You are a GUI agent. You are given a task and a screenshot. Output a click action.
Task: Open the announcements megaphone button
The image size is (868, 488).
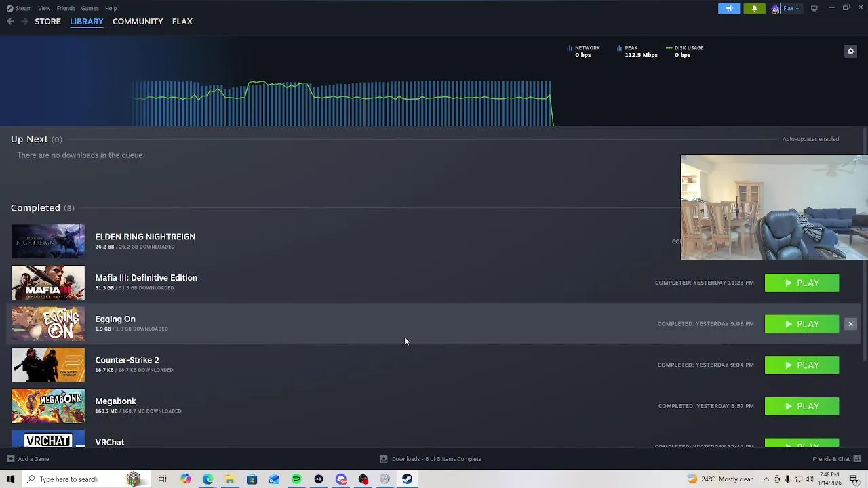coord(729,8)
